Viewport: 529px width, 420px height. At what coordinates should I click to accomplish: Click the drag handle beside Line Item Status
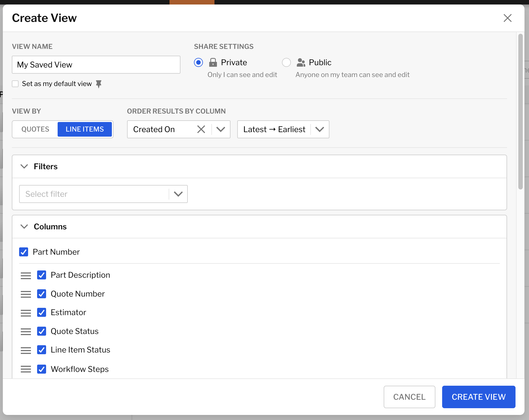coord(26,350)
